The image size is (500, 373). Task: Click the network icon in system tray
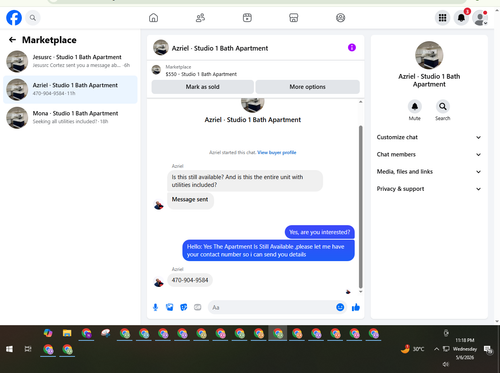pyautogui.click(x=446, y=349)
